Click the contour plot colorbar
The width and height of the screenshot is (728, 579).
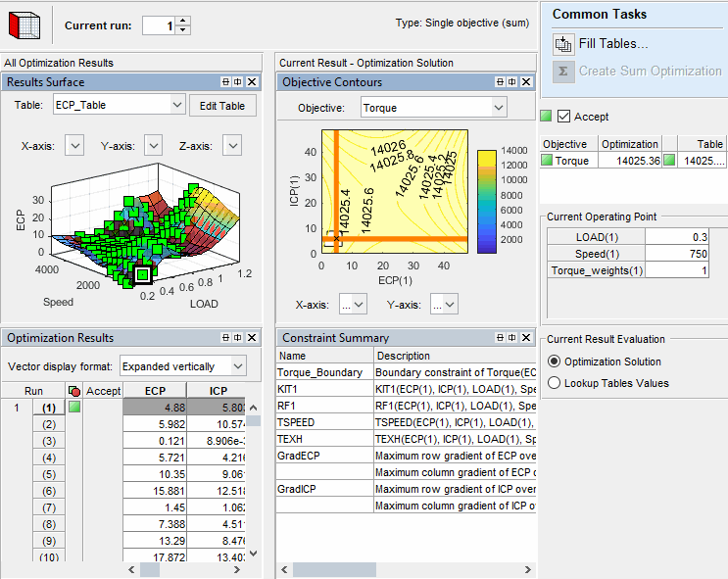click(487, 202)
